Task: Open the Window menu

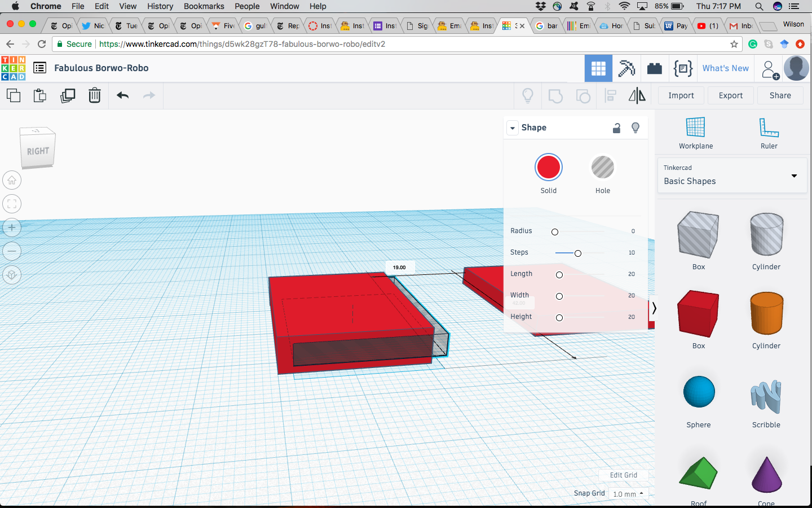Action: (x=285, y=6)
